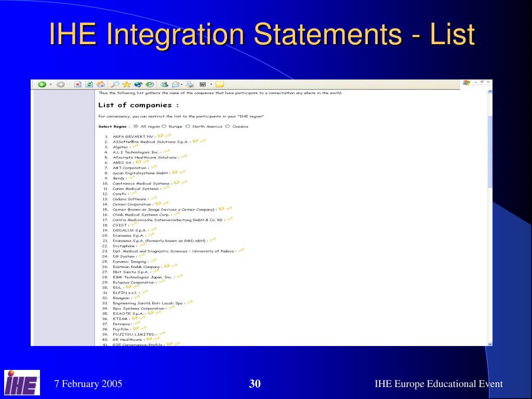Click the key icon beside Algotec
Viewport: 532px width, 399px height.
[x=136, y=146]
